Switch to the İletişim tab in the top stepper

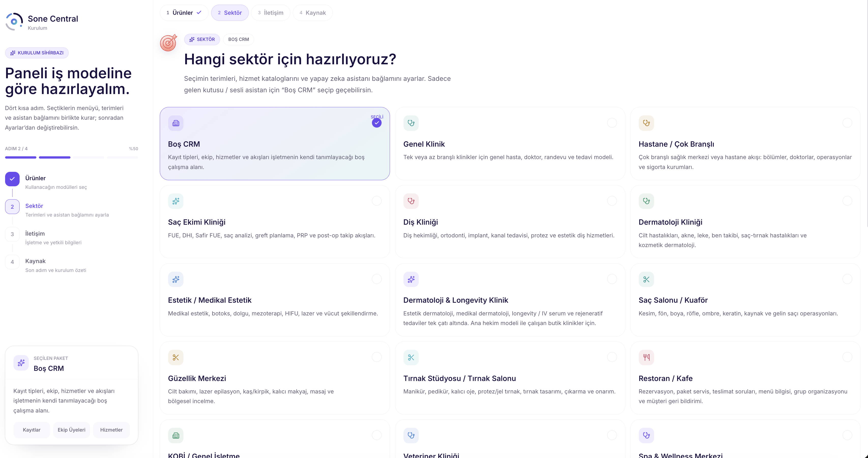pyautogui.click(x=271, y=13)
